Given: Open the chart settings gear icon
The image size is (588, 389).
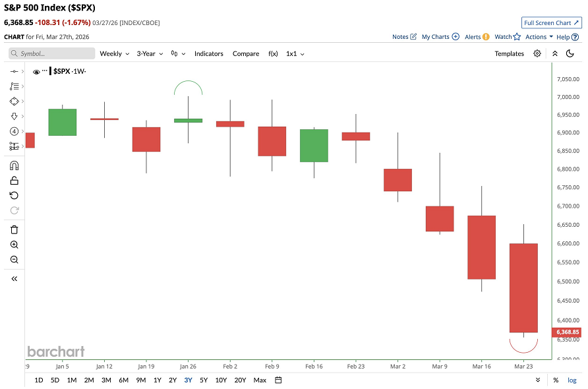Looking at the screenshot, I should (537, 53).
